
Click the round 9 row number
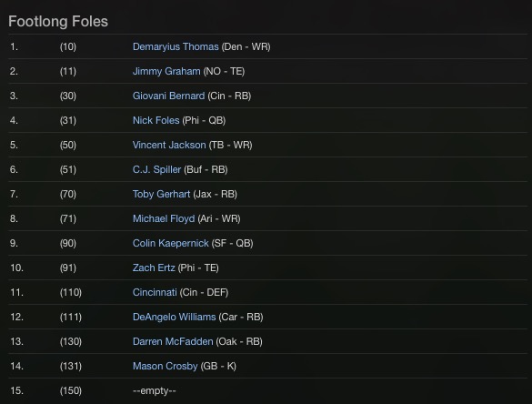click(x=14, y=243)
